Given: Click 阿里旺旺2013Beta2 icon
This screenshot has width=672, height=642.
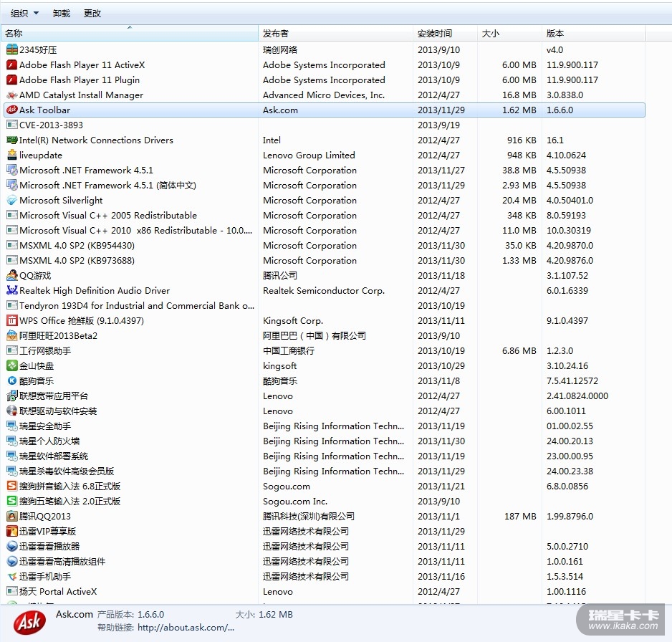Looking at the screenshot, I should (x=12, y=335).
